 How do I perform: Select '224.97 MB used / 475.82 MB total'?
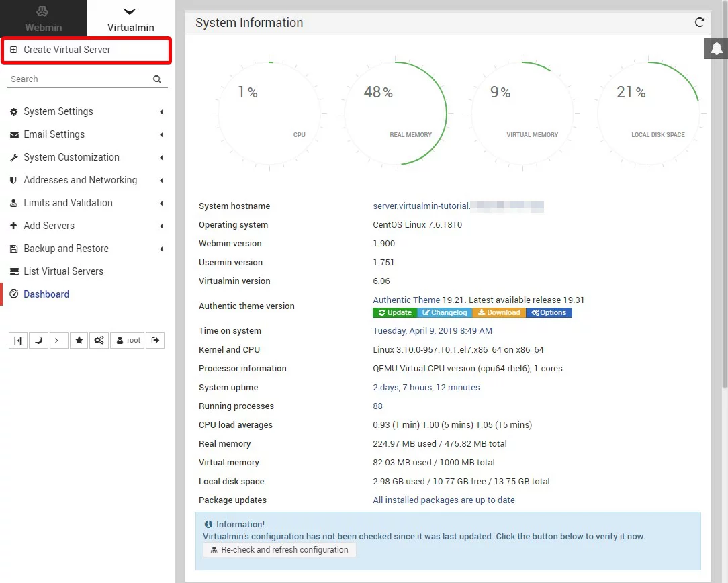point(440,444)
